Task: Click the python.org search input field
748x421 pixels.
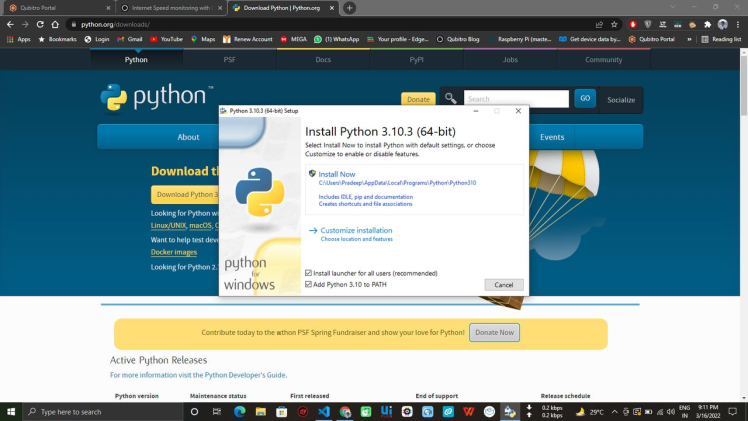Action: (x=515, y=99)
